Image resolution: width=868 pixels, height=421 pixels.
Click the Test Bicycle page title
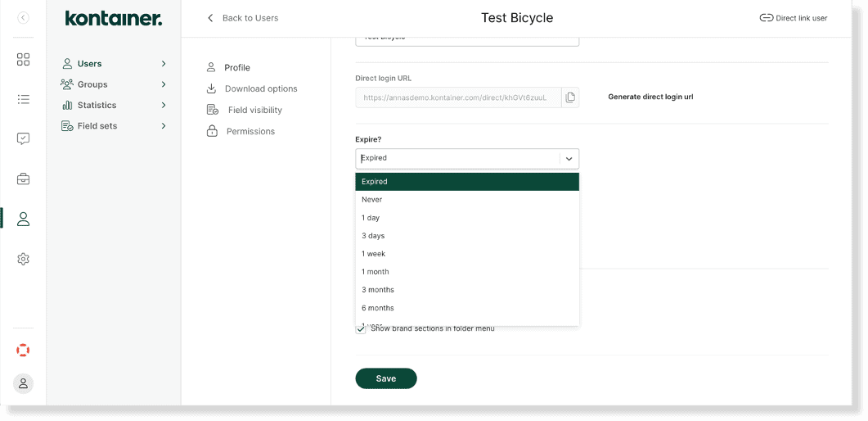517,18
